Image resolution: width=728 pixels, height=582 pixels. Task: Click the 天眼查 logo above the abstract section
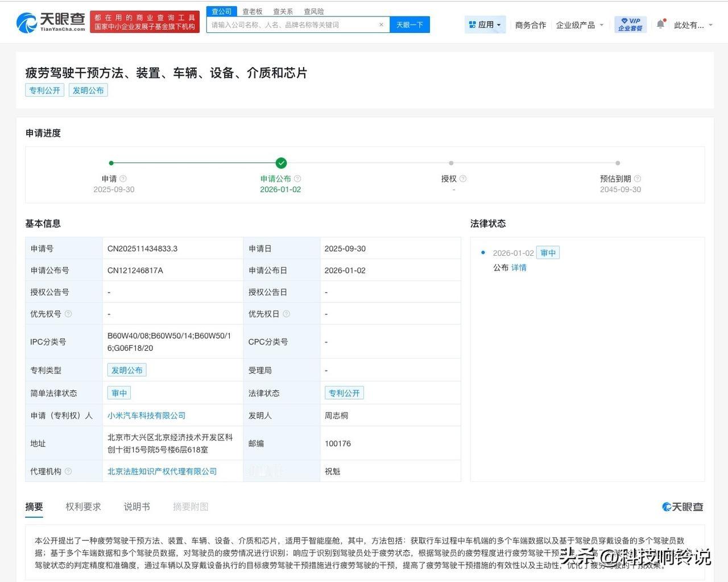[681, 506]
